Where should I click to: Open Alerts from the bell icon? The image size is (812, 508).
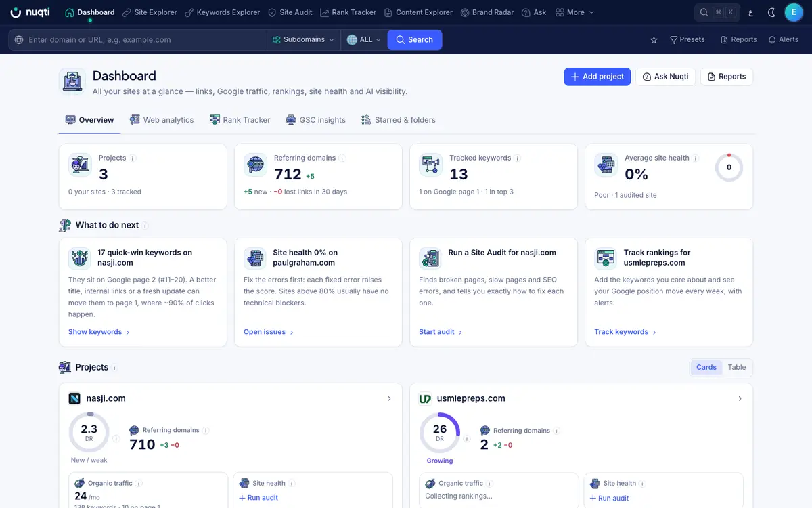click(x=783, y=40)
